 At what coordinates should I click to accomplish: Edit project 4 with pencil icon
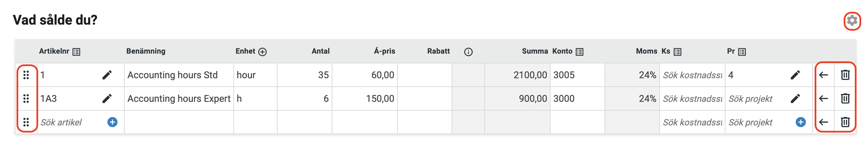[x=795, y=75]
